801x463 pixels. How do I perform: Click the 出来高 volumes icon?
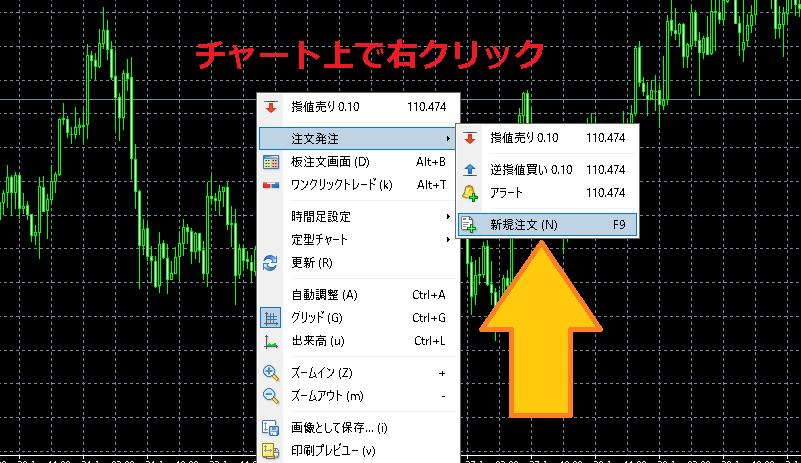pyautogui.click(x=271, y=342)
